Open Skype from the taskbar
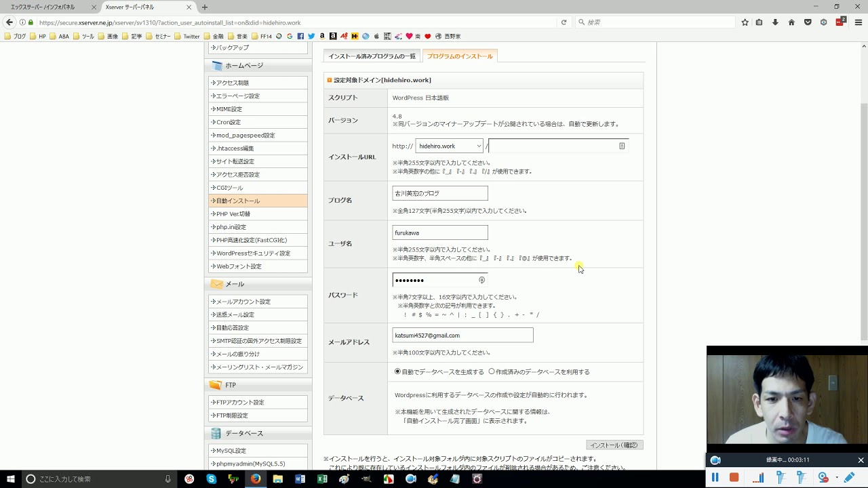 tap(212, 479)
